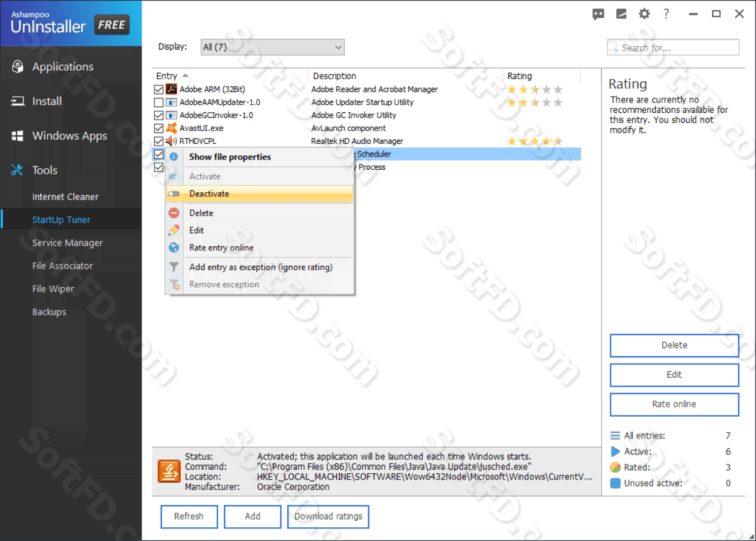756x541 pixels.
Task: Click the Rating column header
Action: pos(542,76)
